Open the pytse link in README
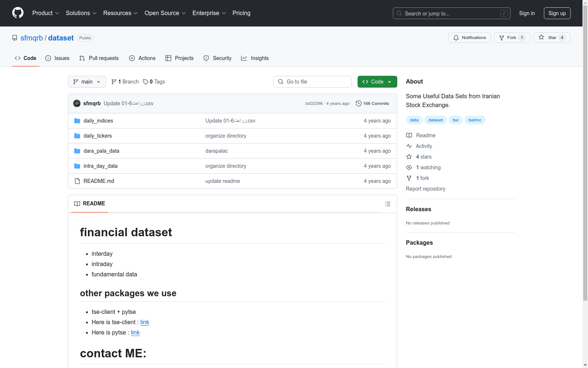Screen dimensions: 588x368 click(x=135, y=332)
